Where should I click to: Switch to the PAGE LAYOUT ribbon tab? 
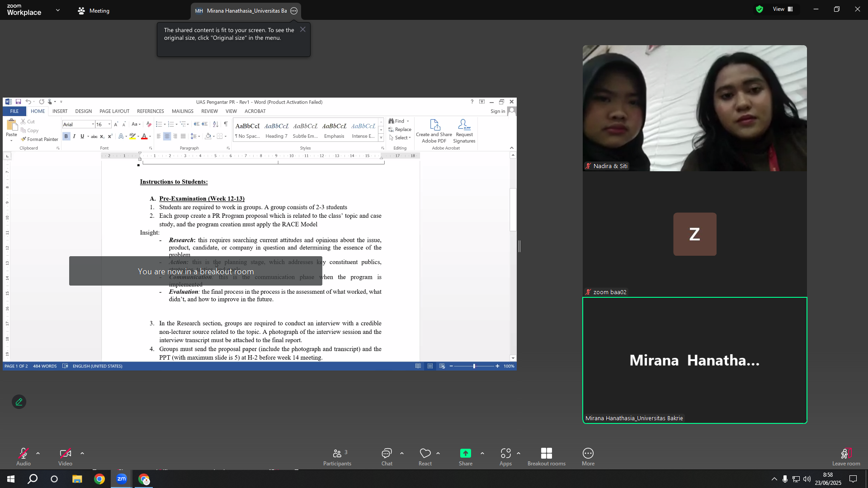114,111
